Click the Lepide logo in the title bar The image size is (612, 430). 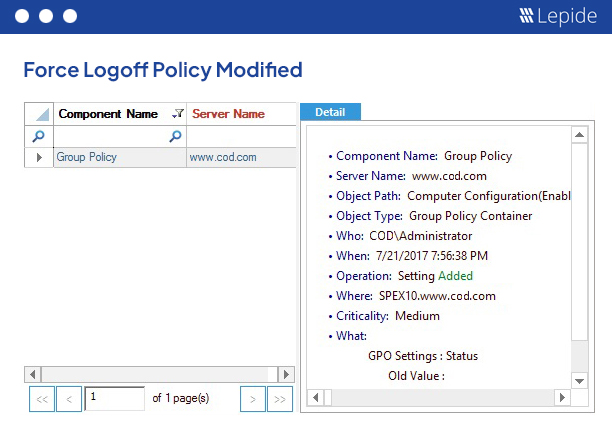coord(558,16)
